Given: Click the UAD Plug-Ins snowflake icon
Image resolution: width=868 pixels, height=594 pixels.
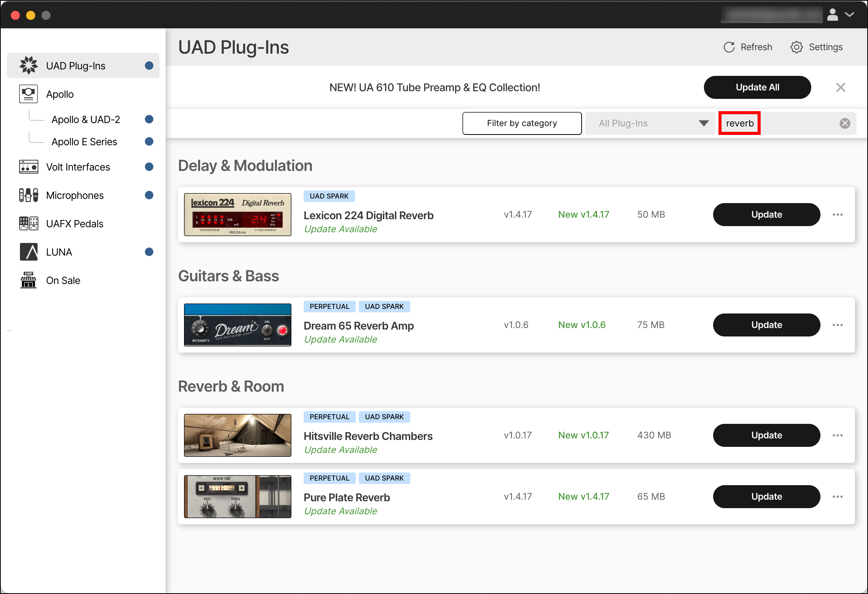Looking at the screenshot, I should coord(29,66).
